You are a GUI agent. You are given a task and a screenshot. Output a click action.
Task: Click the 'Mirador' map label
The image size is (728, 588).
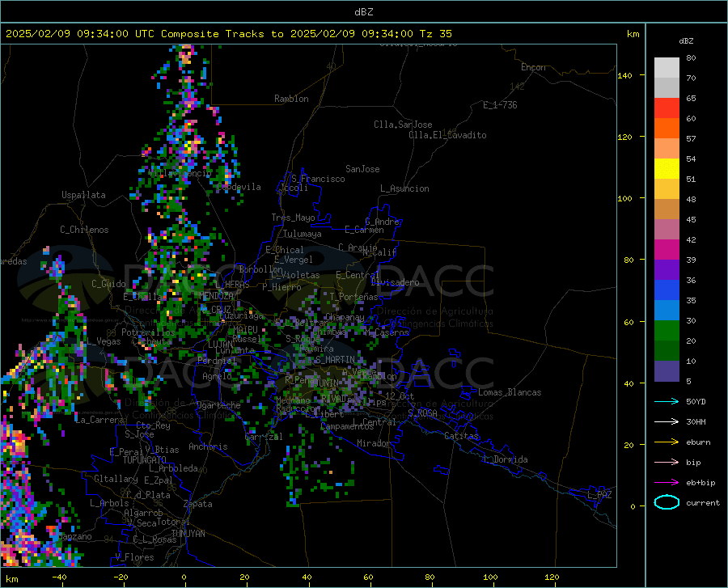pyautogui.click(x=374, y=443)
